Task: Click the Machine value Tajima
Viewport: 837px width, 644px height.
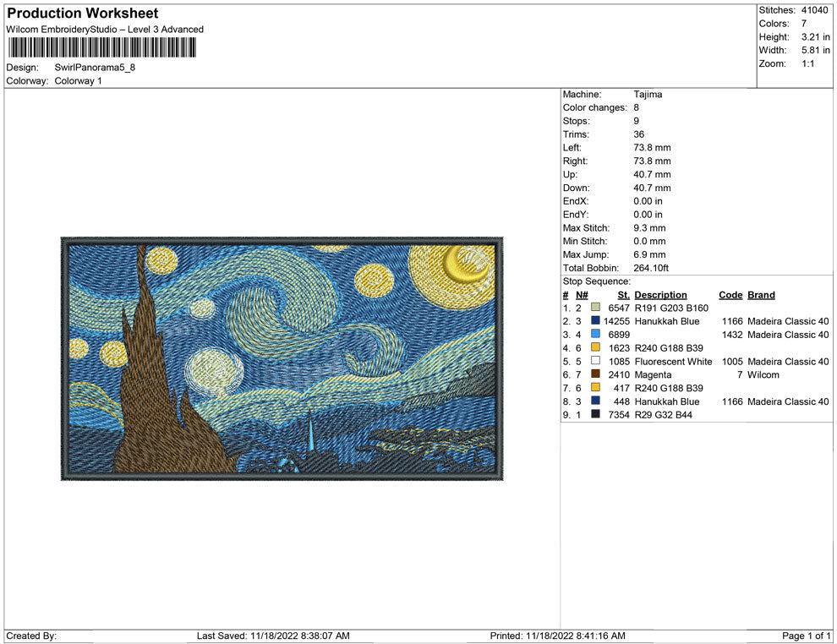Action: [648, 94]
